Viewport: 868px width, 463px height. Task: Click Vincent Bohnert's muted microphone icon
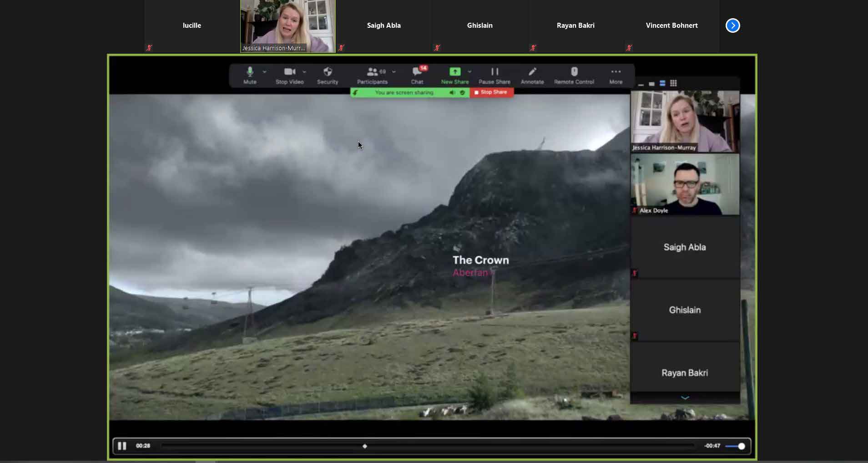click(x=629, y=48)
